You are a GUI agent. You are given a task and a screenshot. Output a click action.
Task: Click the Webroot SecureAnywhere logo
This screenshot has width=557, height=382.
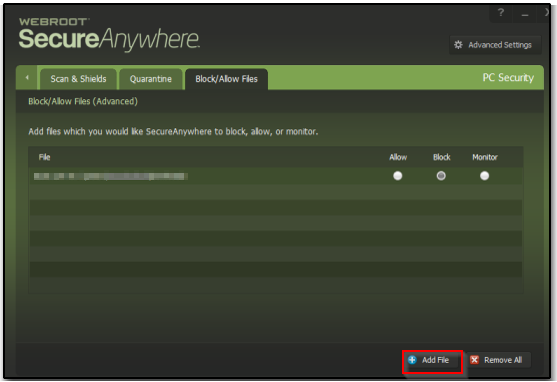coord(109,34)
